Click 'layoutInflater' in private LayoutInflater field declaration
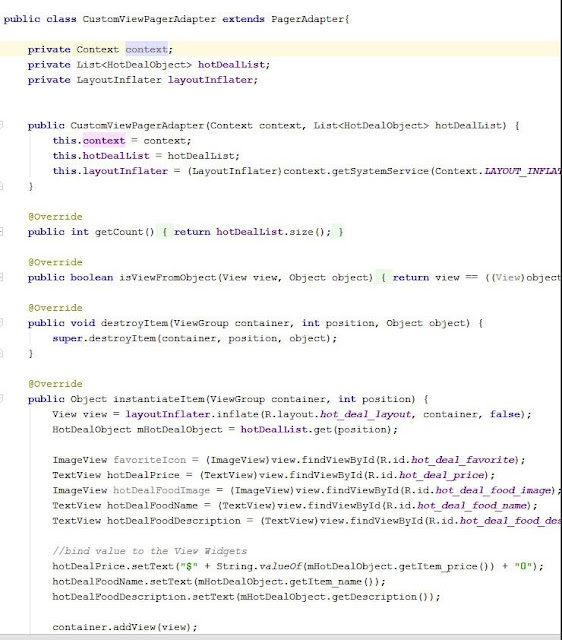This screenshot has width=562, height=640. tap(210, 80)
